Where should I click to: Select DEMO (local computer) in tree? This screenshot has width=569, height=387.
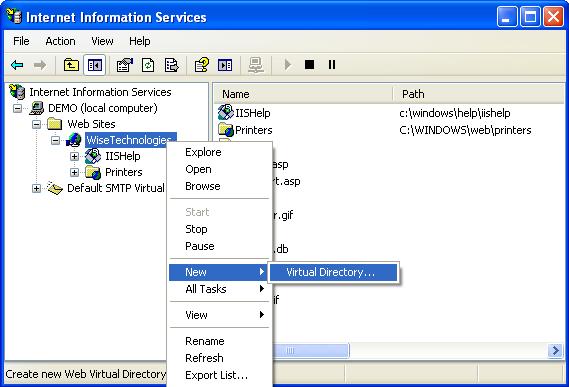[x=103, y=108]
